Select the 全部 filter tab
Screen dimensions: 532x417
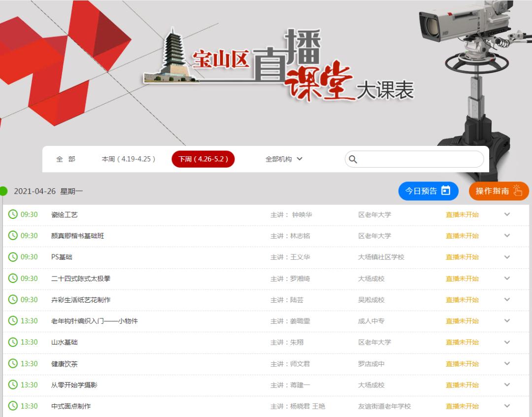[x=66, y=159]
